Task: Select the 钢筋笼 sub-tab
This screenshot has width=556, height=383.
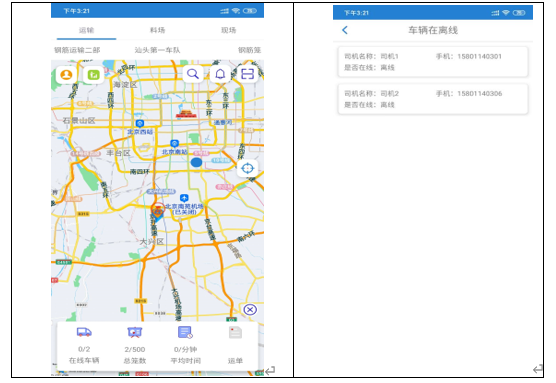Action: (250, 50)
